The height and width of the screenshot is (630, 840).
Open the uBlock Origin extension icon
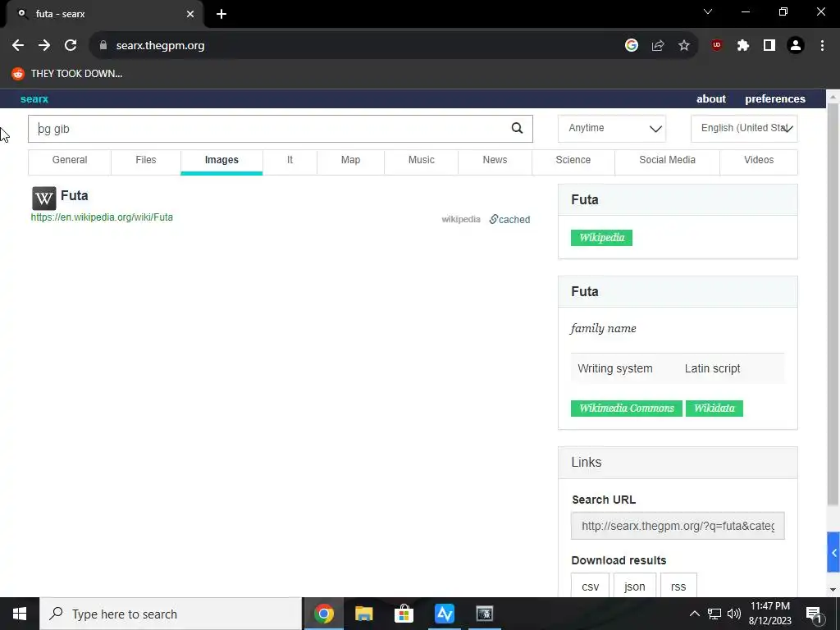coord(717,46)
